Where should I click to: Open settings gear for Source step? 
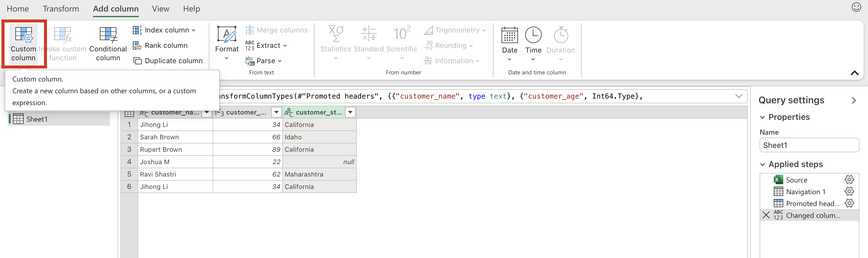(x=849, y=179)
